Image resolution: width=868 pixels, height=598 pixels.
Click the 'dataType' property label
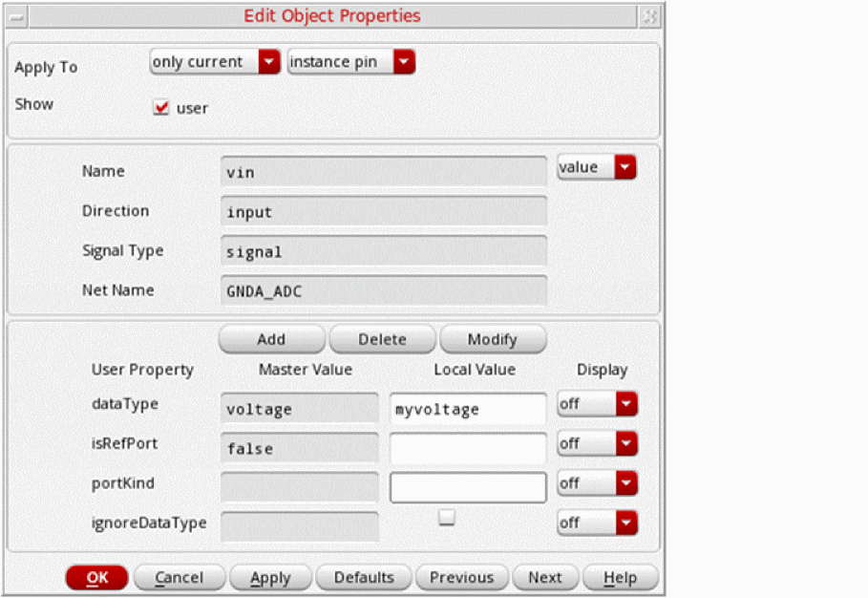click(x=125, y=404)
